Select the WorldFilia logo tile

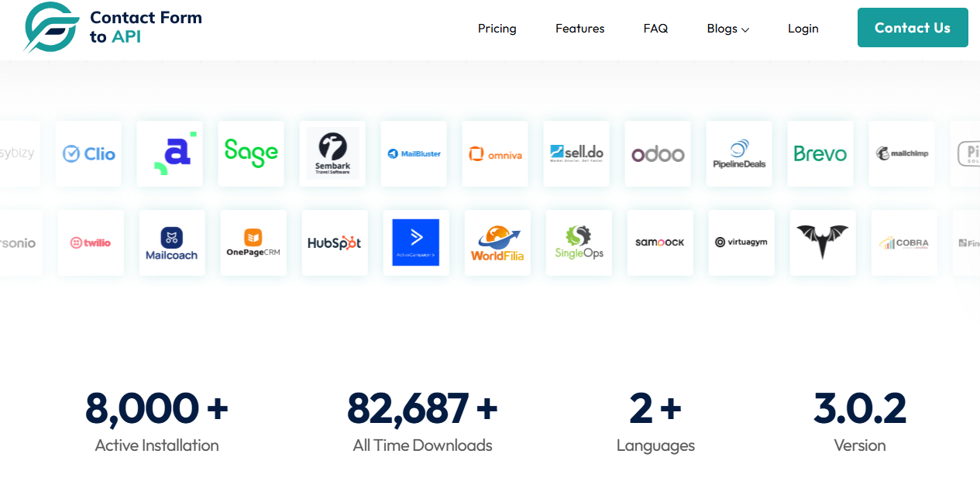click(497, 242)
